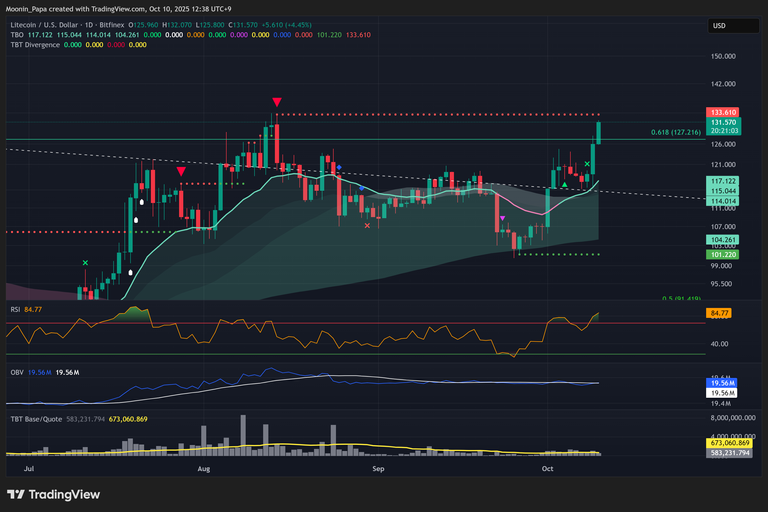Click the green up-triangle marker in October
This screenshot has width=768, height=512.
coord(566,185)
